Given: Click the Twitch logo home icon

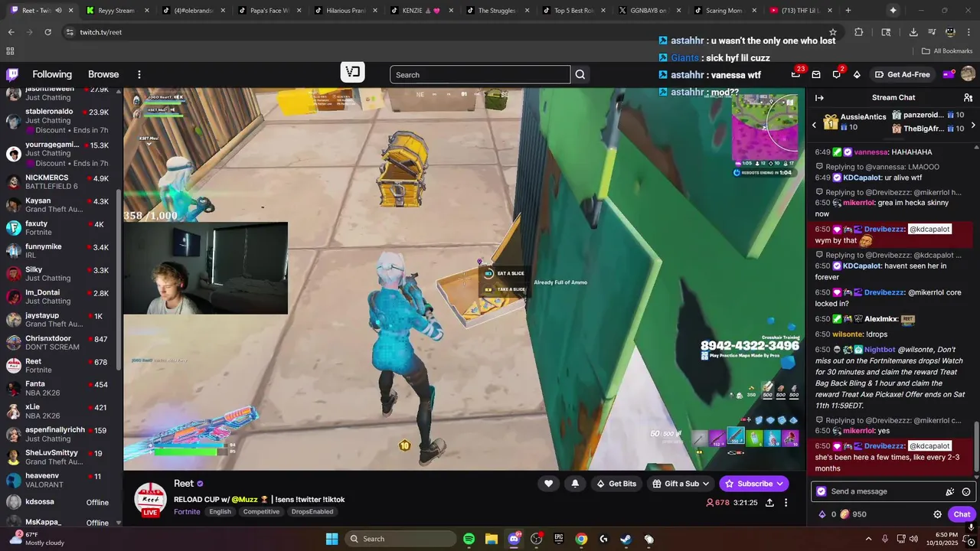Looking at the screenshot, I should [12, 74].
